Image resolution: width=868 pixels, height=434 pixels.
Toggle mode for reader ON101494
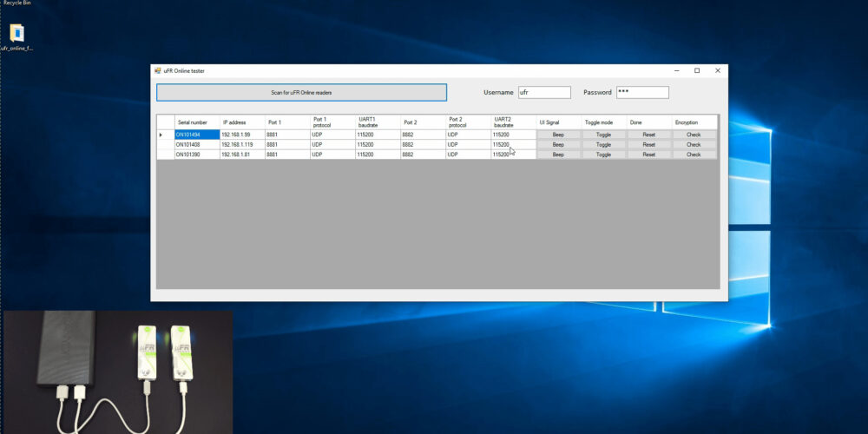604,135
